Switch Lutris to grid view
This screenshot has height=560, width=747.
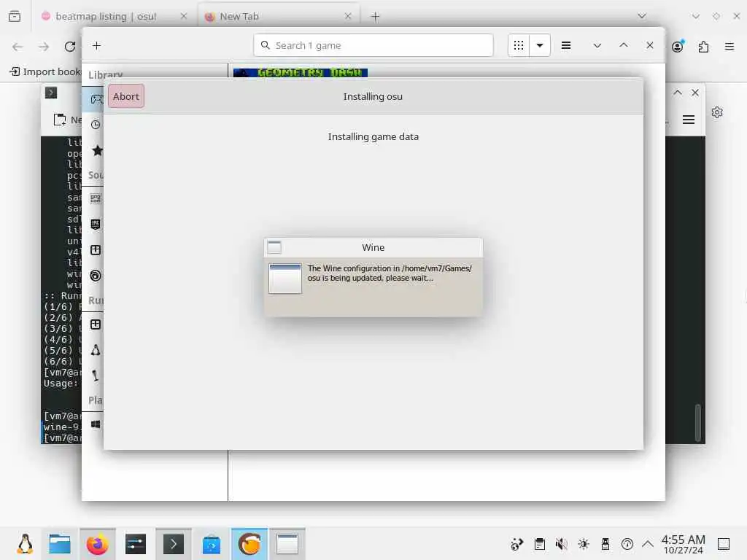519,45
